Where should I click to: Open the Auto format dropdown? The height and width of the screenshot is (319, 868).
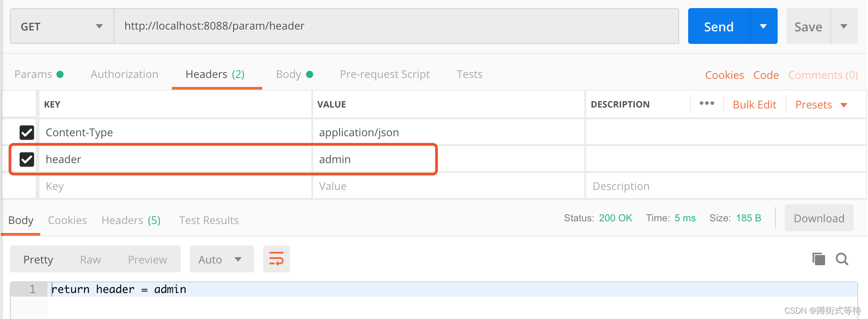pos(221,259)
